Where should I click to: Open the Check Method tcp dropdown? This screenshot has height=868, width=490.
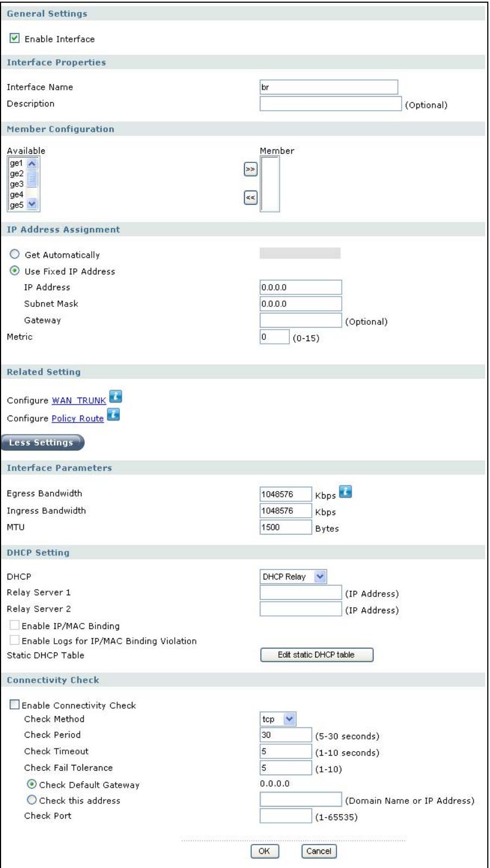coord(278,719)
